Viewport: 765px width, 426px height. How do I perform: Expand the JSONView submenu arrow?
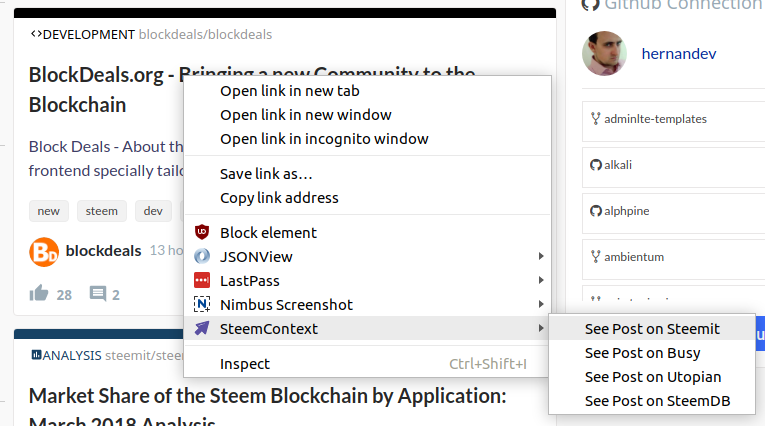point(541,257)
